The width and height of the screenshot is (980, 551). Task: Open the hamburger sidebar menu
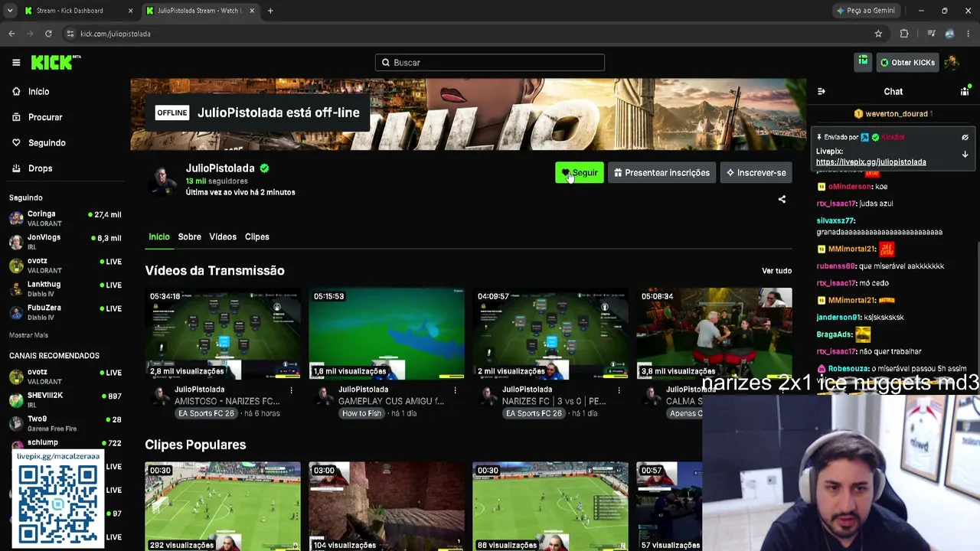16,63
